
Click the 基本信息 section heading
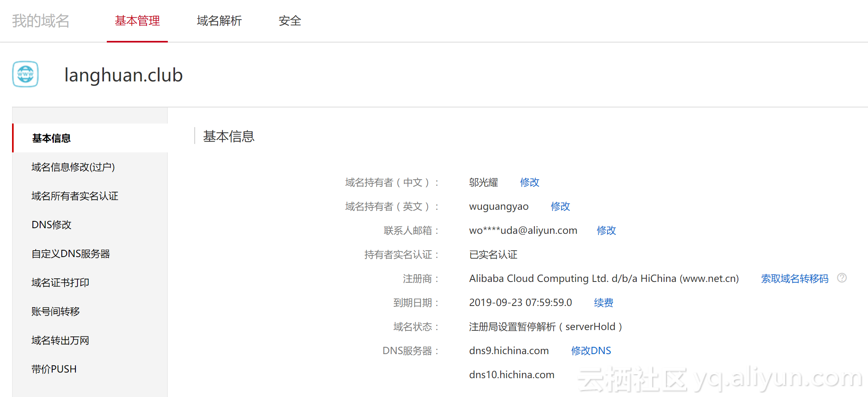tap(229, 136)
